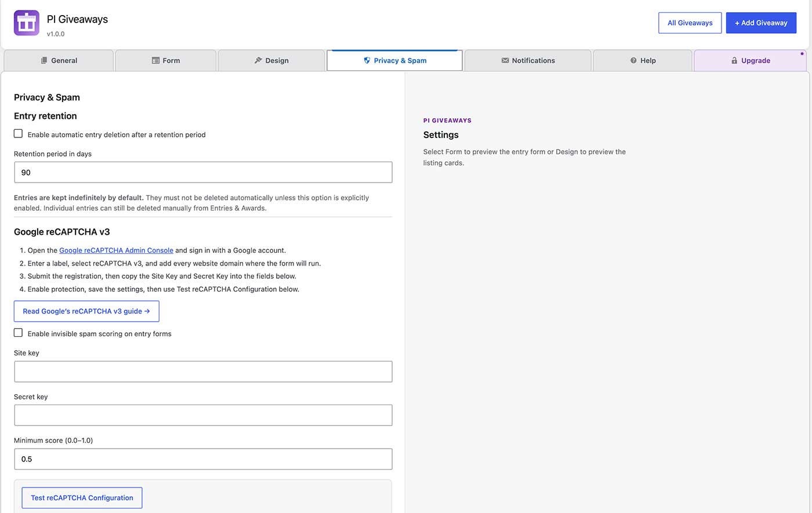This screenshot has width=812, height=513.
Task: Open the Help tab
Action: point(643,60)
